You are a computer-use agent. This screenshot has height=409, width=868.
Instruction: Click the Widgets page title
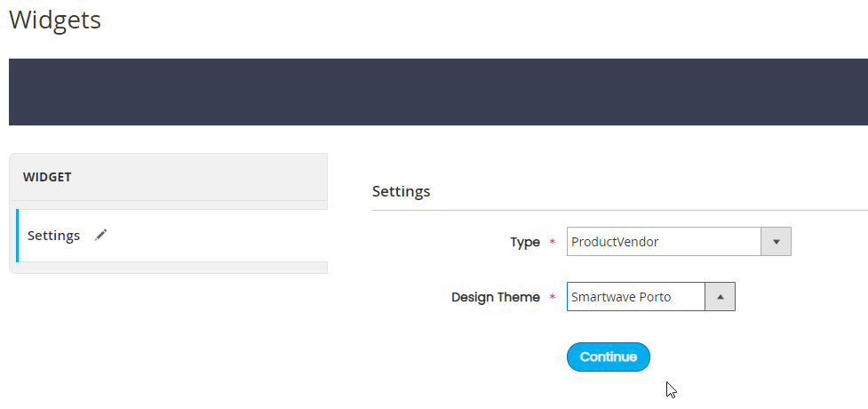pos(55,20)
